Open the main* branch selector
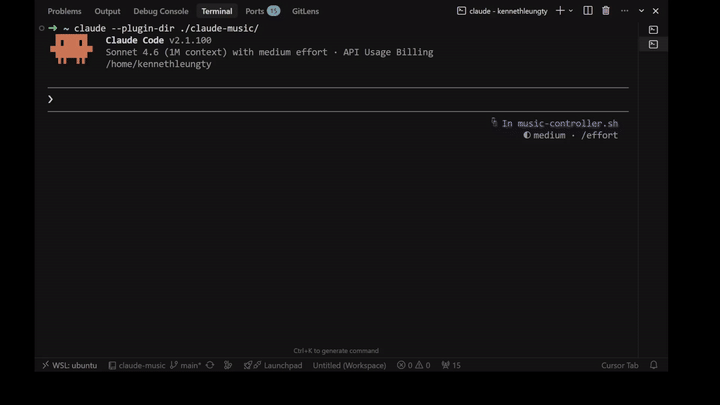This screenshot has width=720, height=405. pyautogui.click(x=186, y=365)
